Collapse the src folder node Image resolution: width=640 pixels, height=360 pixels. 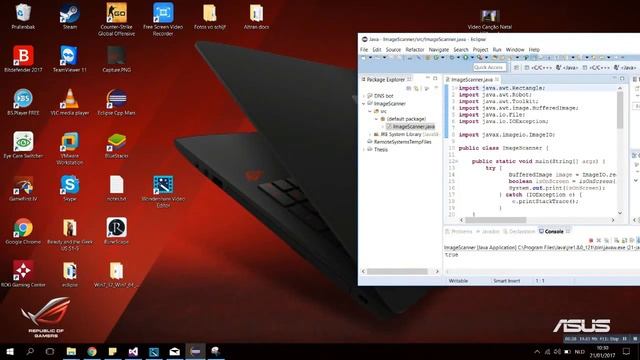370,111
